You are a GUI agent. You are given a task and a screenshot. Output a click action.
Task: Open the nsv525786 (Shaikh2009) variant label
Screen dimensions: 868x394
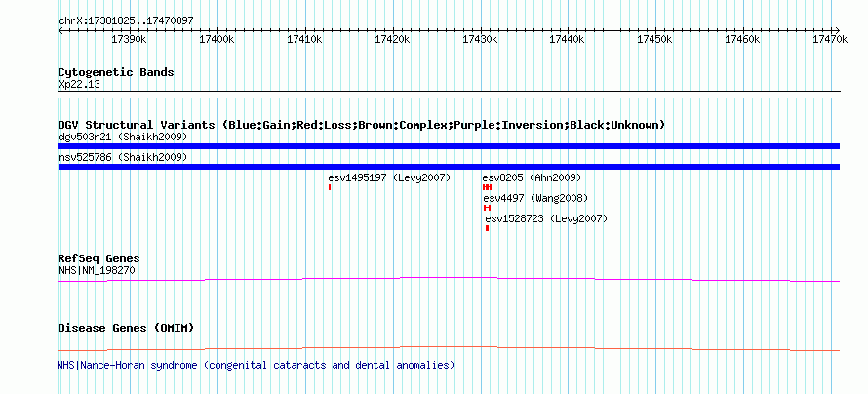tap(123, 157)
